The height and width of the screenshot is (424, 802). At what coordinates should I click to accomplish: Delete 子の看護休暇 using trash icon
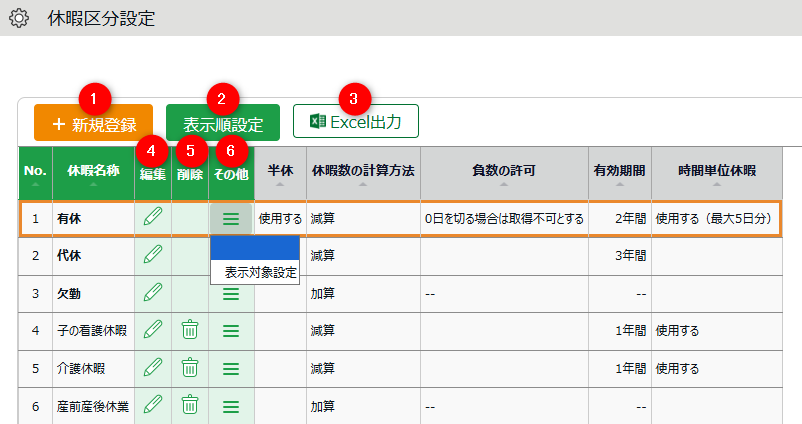tap(190, 330)
